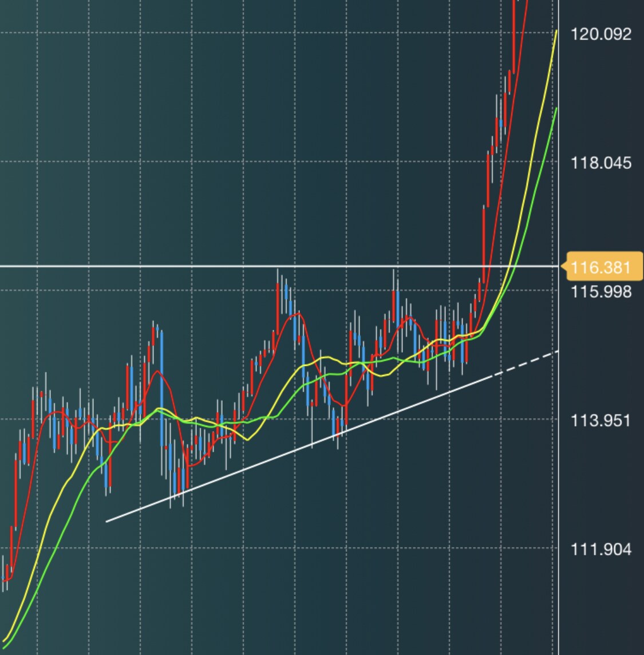Click the 111.904 price axis label
The width and height of the screenshot is (644, 655).
click(600, 549)
